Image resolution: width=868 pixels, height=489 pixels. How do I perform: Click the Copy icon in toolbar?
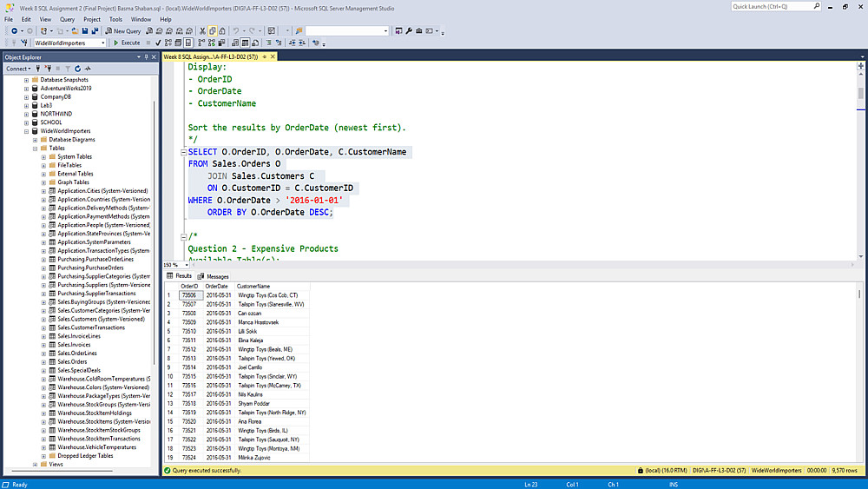213,31
